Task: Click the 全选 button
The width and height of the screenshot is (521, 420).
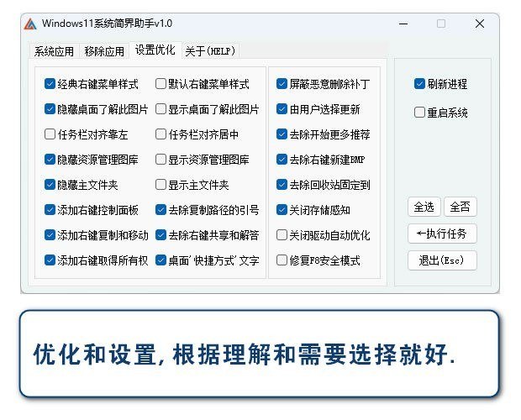Action: 424,207
